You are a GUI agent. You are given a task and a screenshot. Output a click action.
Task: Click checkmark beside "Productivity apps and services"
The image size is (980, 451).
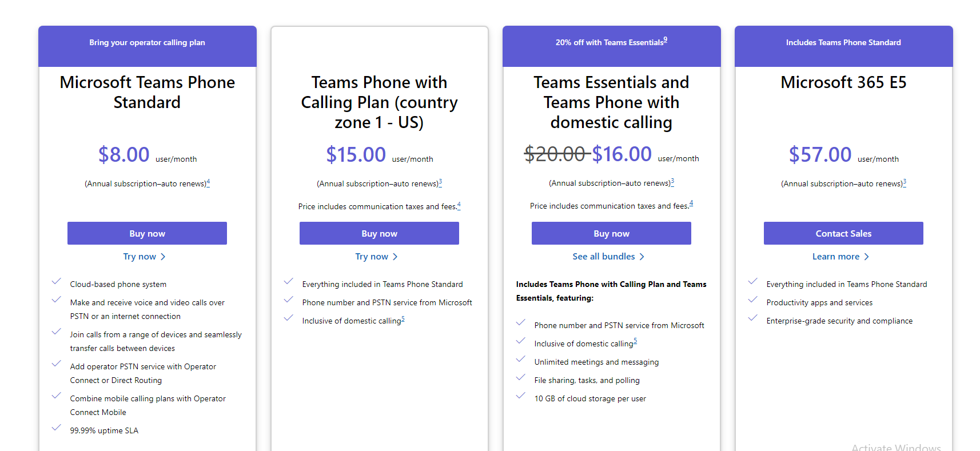click(752, 300)
